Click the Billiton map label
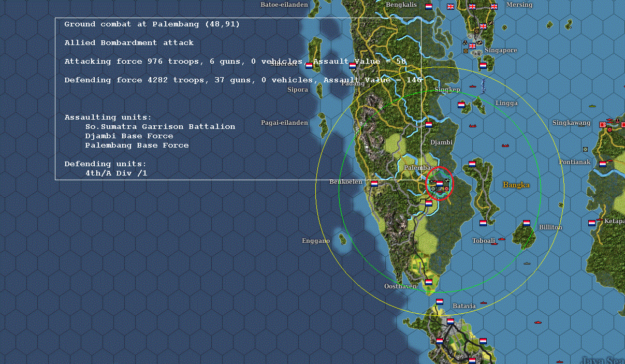Screen dimensions: 625x364 click(550, 227)
